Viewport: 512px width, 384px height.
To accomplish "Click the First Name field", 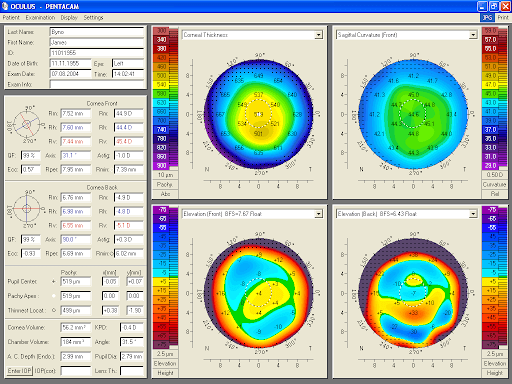I will pos(97,42).
